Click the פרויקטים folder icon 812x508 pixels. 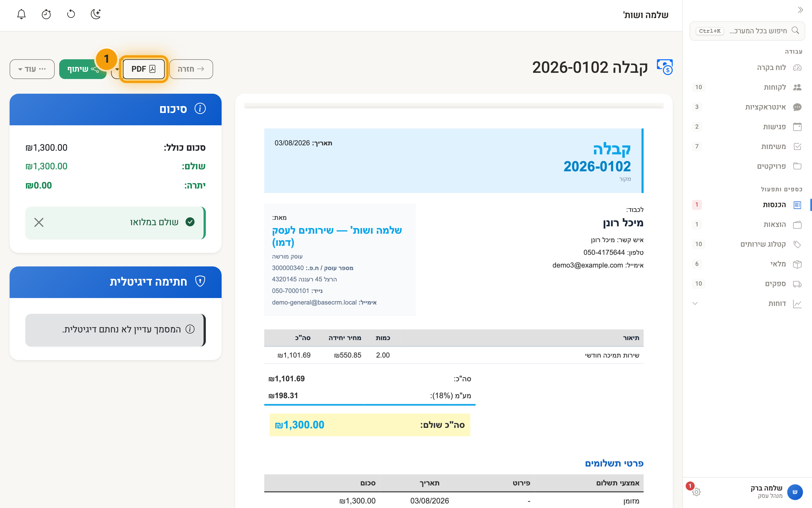[x=797, y=166]
